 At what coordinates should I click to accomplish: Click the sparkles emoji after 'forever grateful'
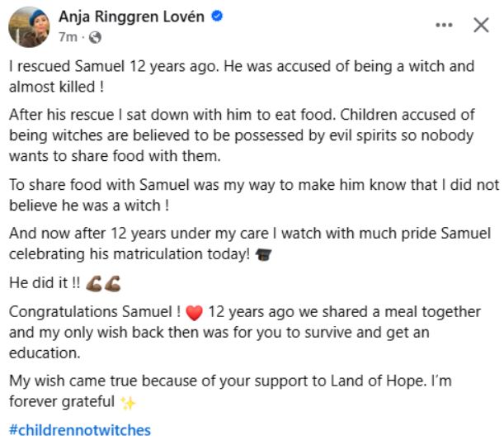coord(127,402)
